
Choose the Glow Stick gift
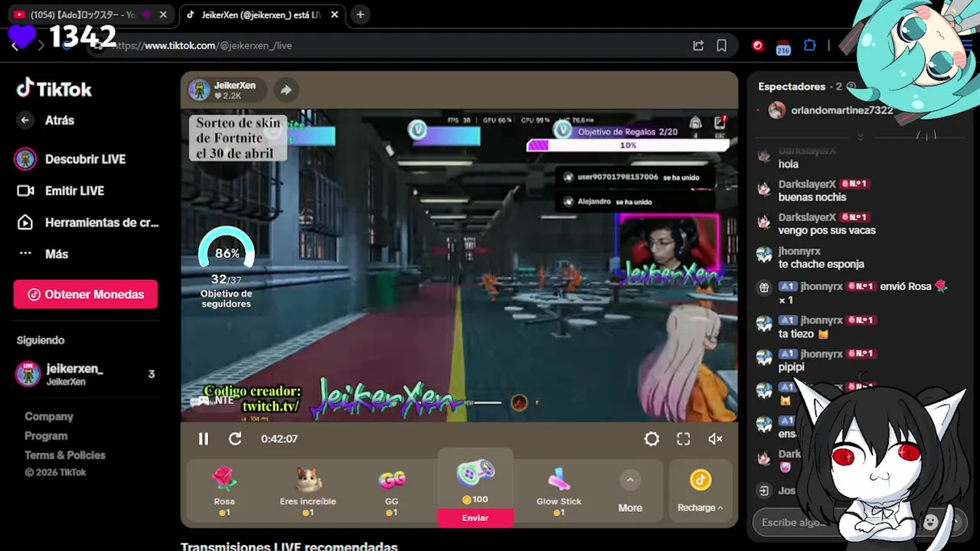559,491
